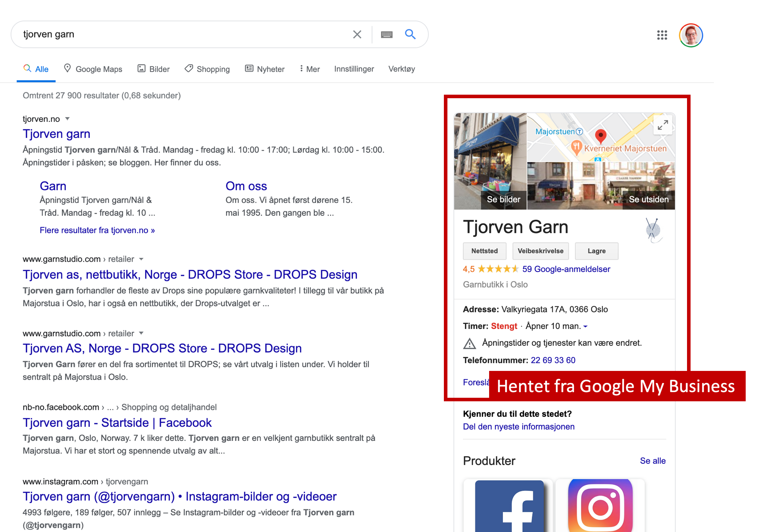Image resolution: width=757 pixels, height=532 pixels.
Task: Open the Google apps grid icon
Action: (x=662, y=35)
